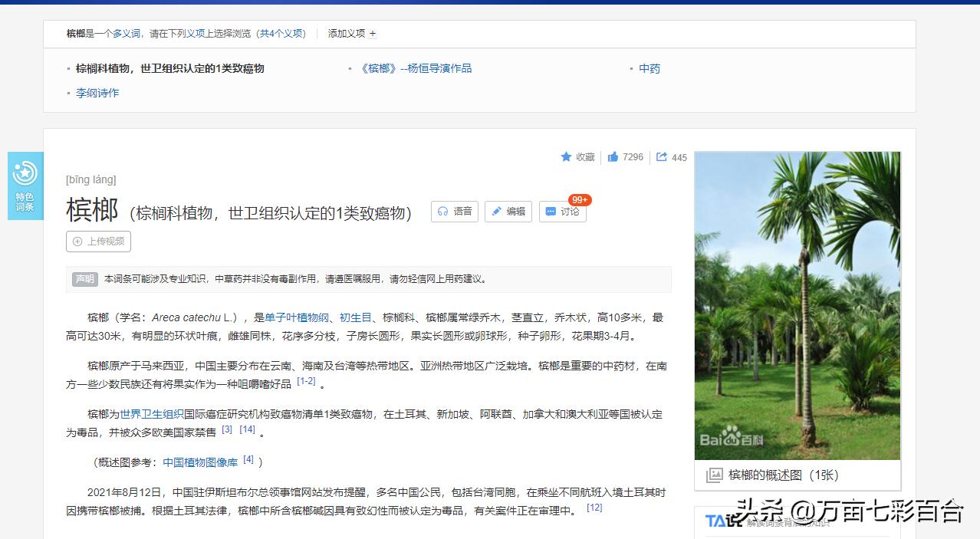The image size is (980, 539).
Task: Open the TA说 section below the image
Action: (716, 520)
